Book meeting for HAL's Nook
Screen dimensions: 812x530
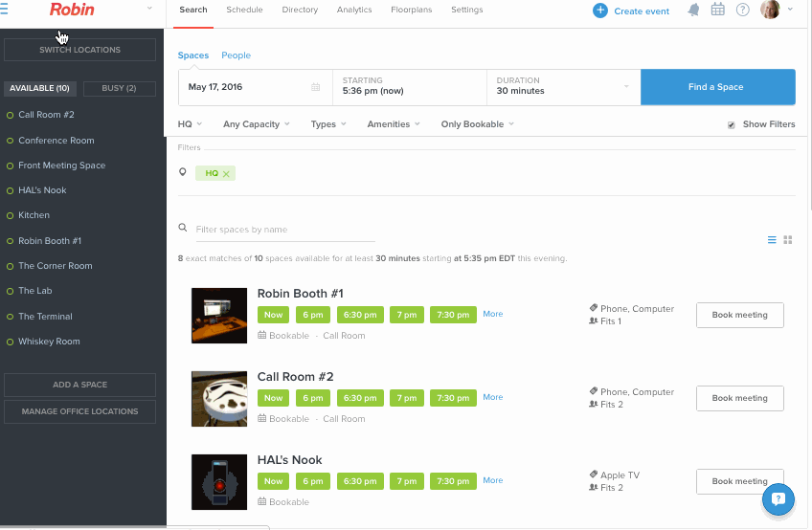pyautogui.click(x=739, y=481)
